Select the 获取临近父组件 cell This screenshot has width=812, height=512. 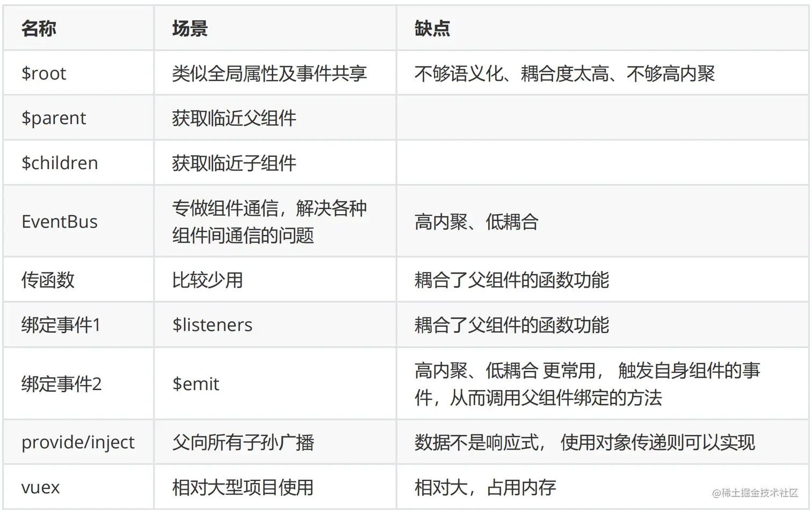click(x=234, y=118)
